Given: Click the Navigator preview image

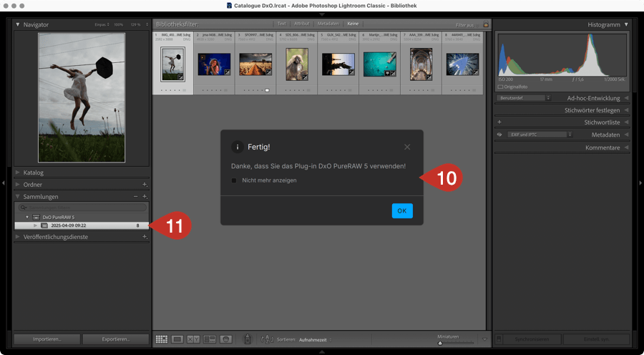Looking at the screenshot, I should [x=82, y=98].
